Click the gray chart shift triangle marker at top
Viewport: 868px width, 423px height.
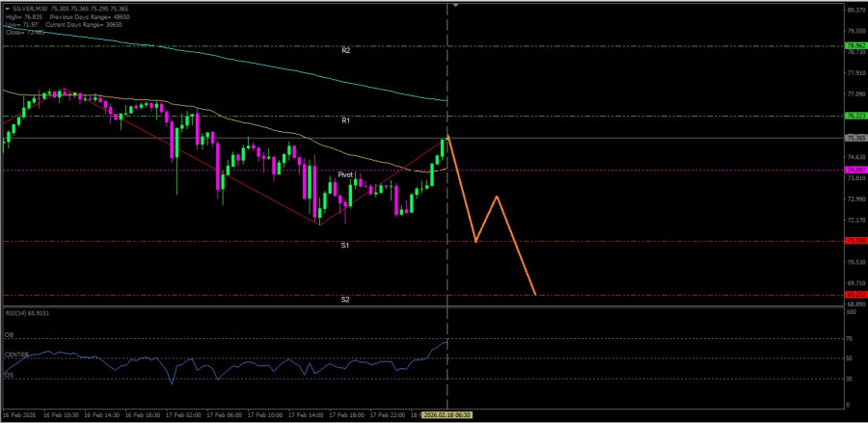[455, 5]
